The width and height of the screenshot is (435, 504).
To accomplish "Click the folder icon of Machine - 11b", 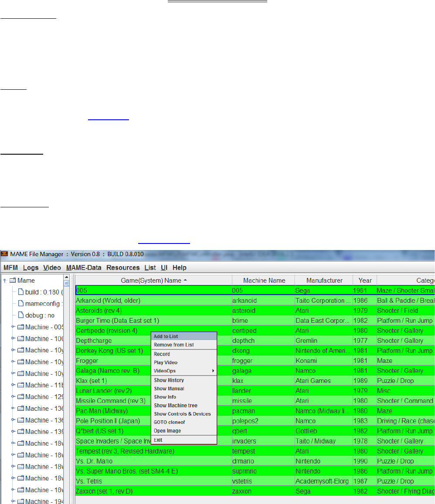I will [21, 385].
